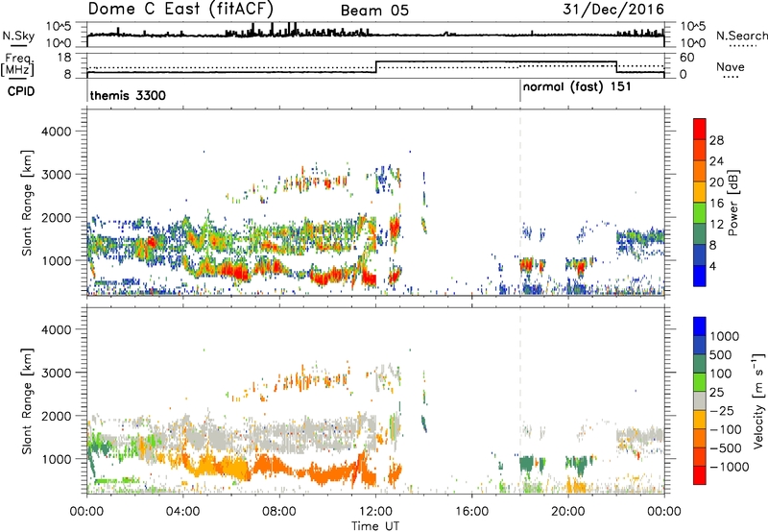Click the "CPID" row label
Image resolution: width=768 pixels, height=532 pixels.
pyautogui.click(x=21, y=91)
